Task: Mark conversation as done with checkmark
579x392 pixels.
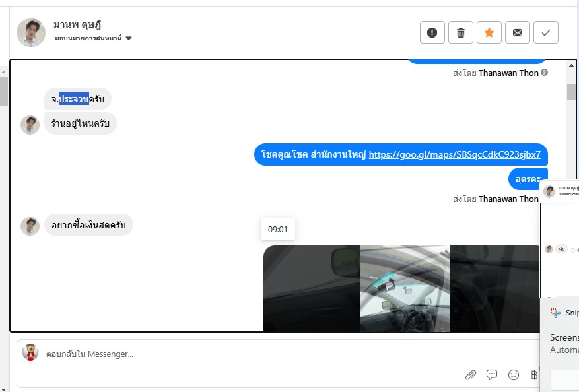Action: click(x=546, y=32)
